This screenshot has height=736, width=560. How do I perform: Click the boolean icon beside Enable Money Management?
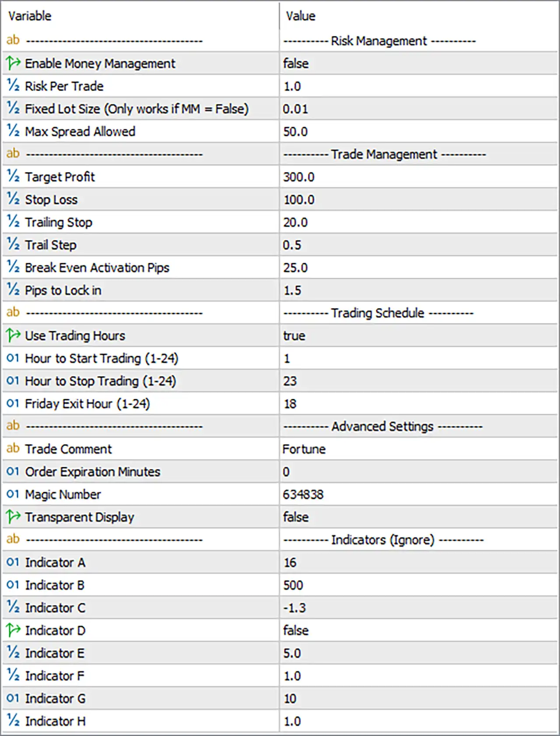pyautogui.click(x=13, y=63)
